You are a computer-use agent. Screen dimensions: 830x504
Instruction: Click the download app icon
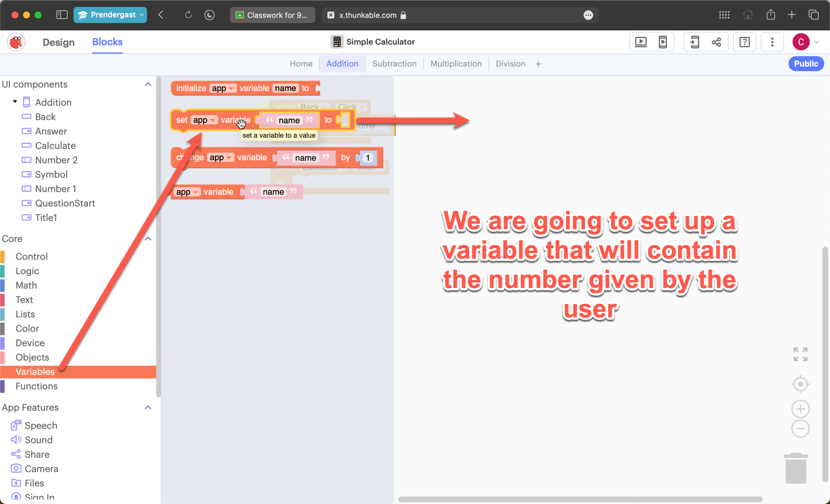(694, 42)
